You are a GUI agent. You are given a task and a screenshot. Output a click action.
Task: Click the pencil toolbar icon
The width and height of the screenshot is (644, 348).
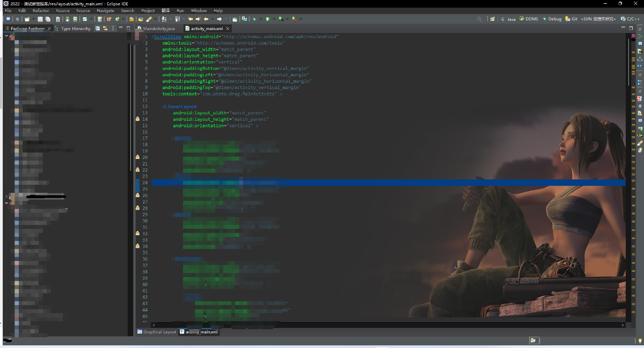tap(149, 19)
